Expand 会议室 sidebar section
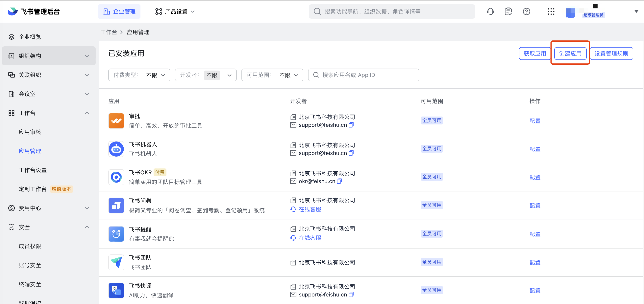This screenshot has height=304, width=644. 49,94
